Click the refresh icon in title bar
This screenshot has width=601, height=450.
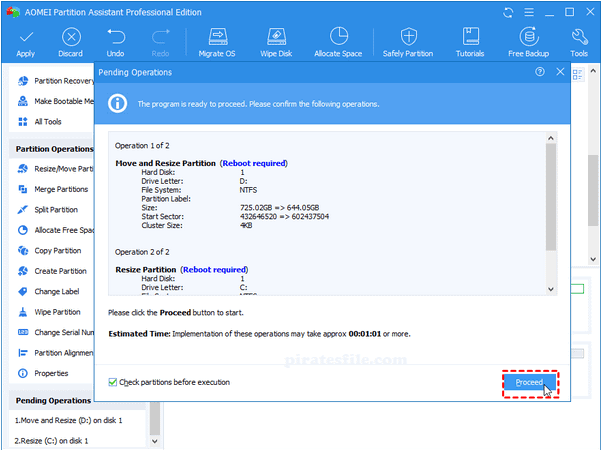tap(508, 13)
